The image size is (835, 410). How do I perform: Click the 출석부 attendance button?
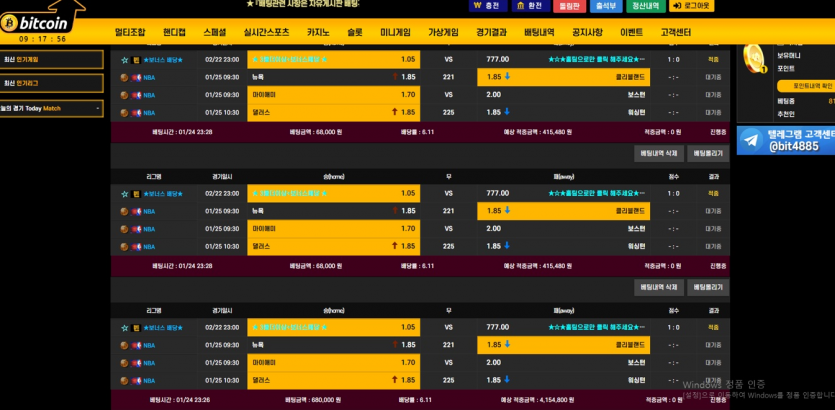tap(606, 6)
